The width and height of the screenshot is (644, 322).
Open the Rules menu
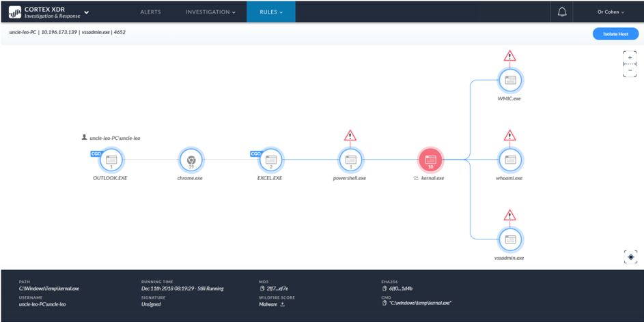(271, 12)
